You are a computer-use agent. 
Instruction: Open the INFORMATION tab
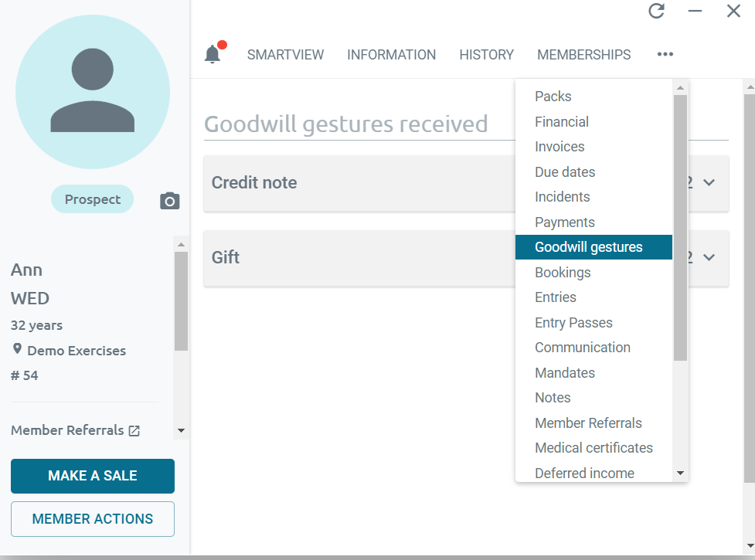pos(391,55)
